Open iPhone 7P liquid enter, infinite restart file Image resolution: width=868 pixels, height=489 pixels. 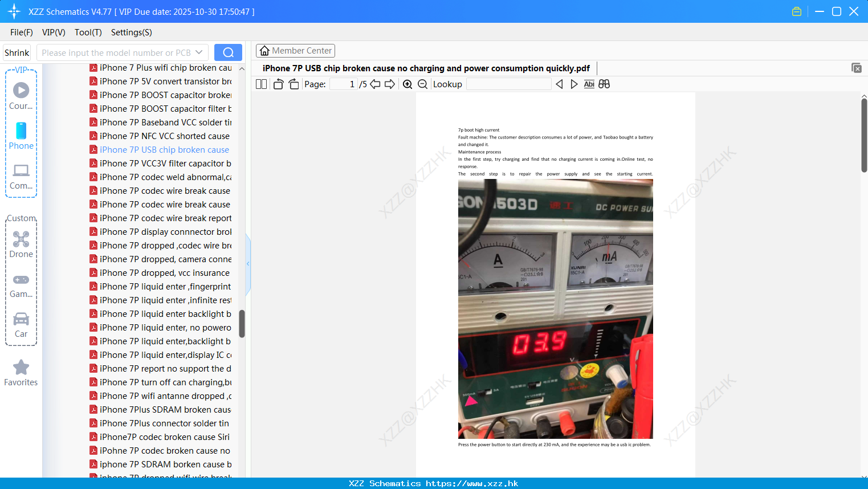(161, 300)
